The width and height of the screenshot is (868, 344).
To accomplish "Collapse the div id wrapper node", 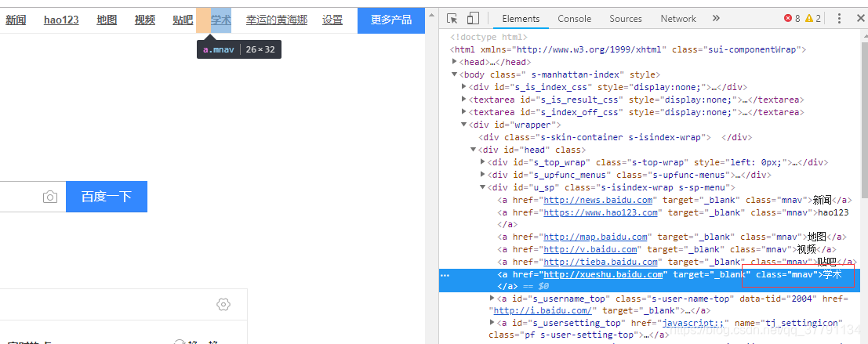I will pyautogui.click(x=464, y=125).
